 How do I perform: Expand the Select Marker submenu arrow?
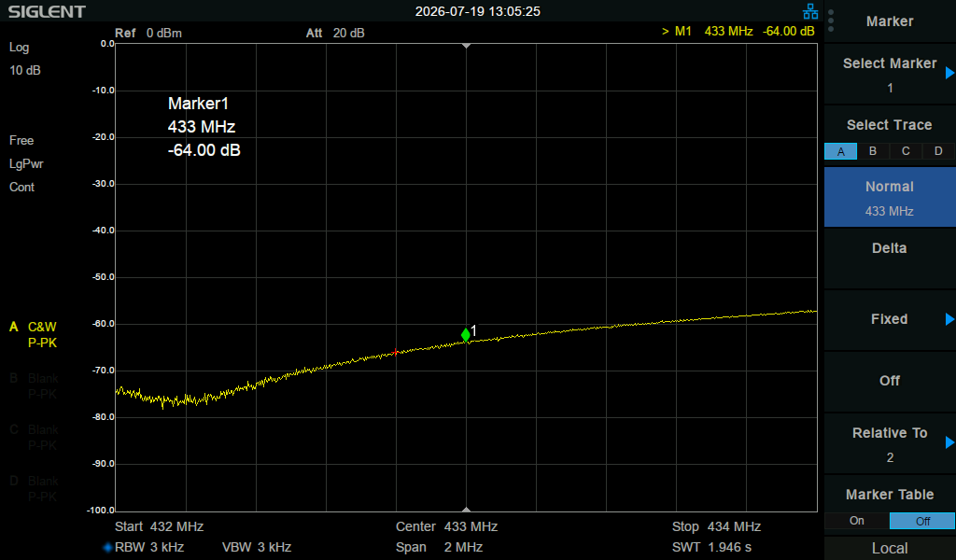coord(949,73)
